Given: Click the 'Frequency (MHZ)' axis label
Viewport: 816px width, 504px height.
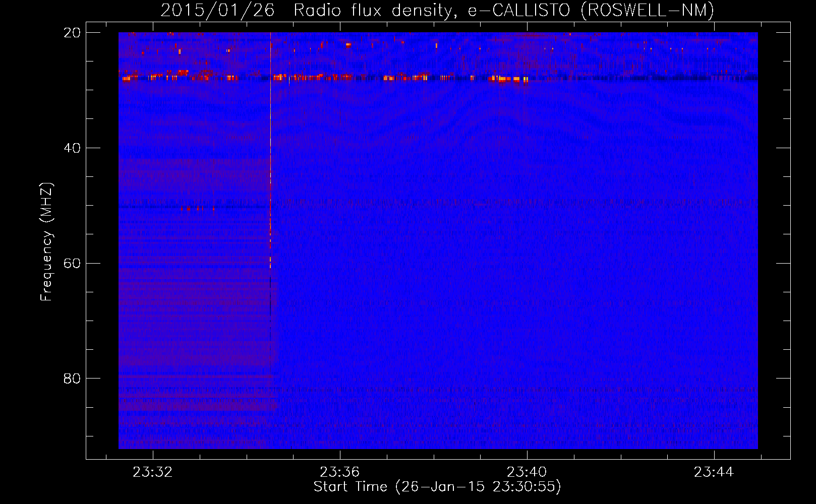Looking at the screenshot, I should (46, 242).
